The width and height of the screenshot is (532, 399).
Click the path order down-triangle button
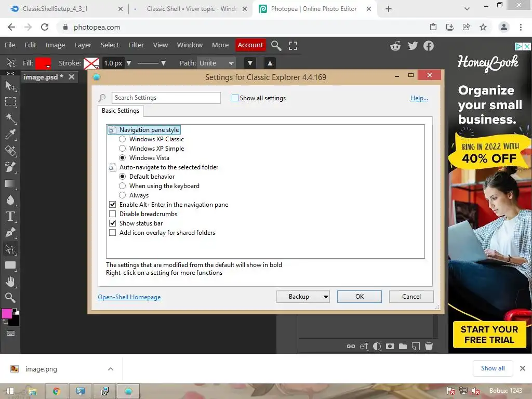click(x=250, y=63)
